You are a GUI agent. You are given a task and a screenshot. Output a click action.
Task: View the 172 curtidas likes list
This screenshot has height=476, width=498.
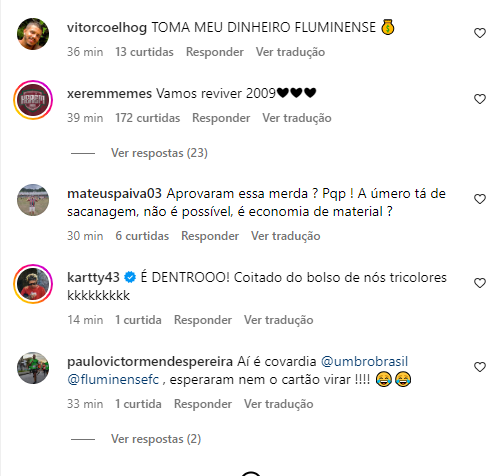click(148, 118)
